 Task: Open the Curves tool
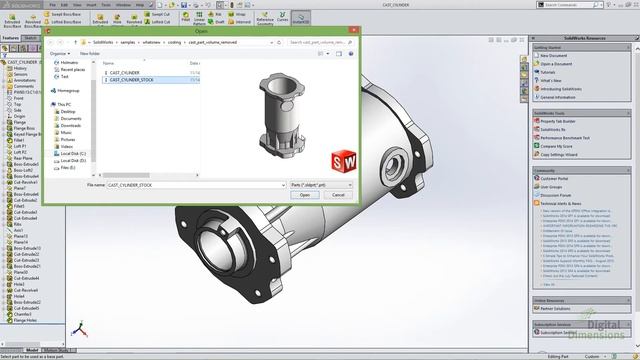click(282, 17)
